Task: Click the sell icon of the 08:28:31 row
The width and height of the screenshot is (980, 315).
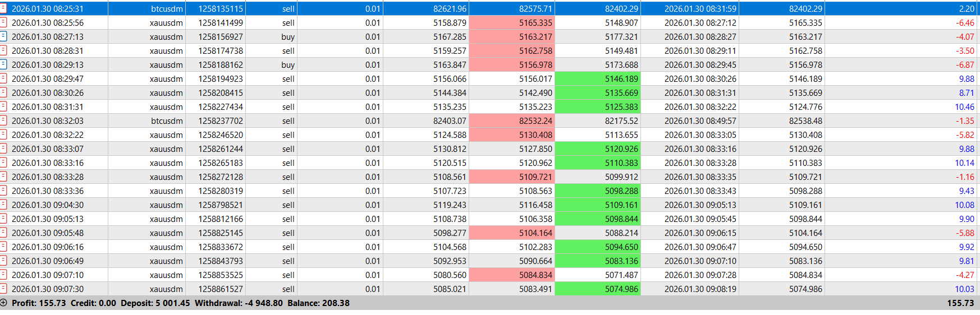Action: pyautogui.click(x=3, y=50)
